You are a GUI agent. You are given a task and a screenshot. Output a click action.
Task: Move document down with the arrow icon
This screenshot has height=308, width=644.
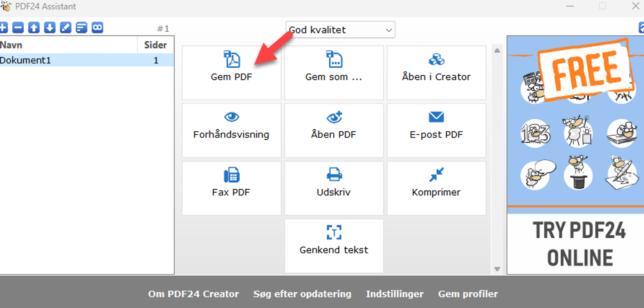click(49, 28)
